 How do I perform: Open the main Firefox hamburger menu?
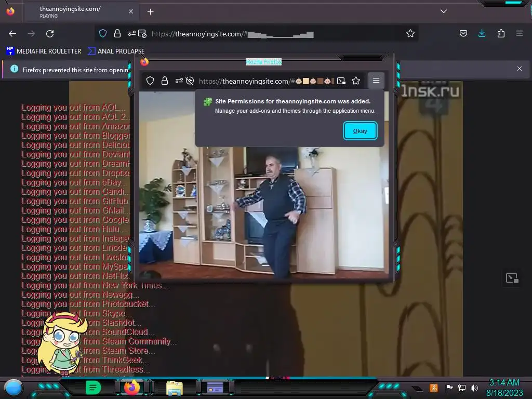(x=520, y=33)
